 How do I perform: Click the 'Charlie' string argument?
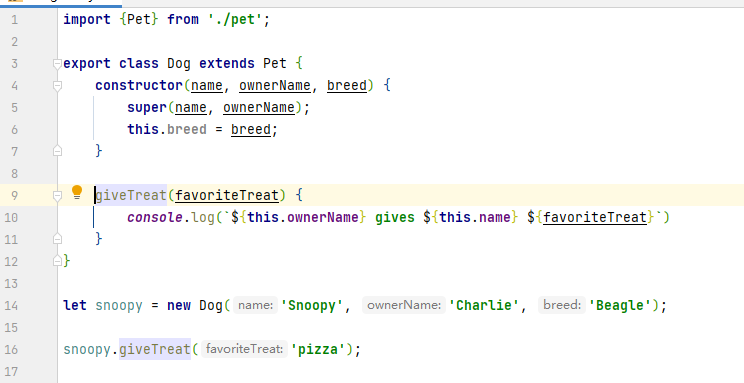click(484, 305)
